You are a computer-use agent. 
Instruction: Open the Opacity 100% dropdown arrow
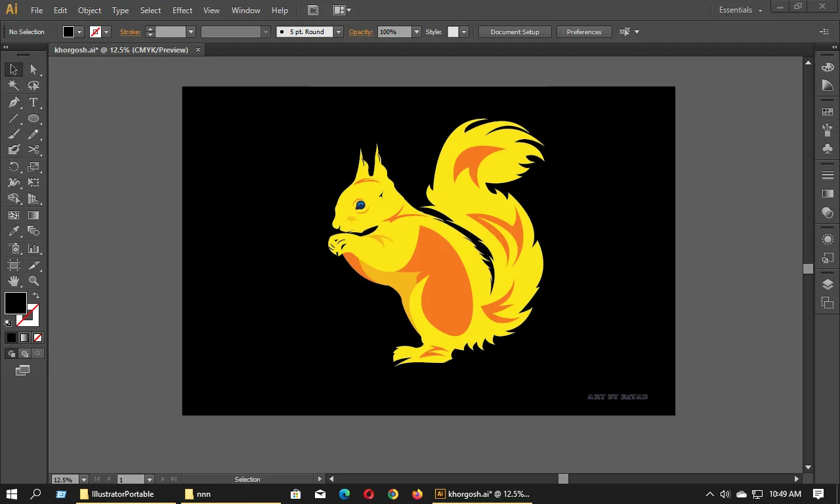tap(417, 31)
